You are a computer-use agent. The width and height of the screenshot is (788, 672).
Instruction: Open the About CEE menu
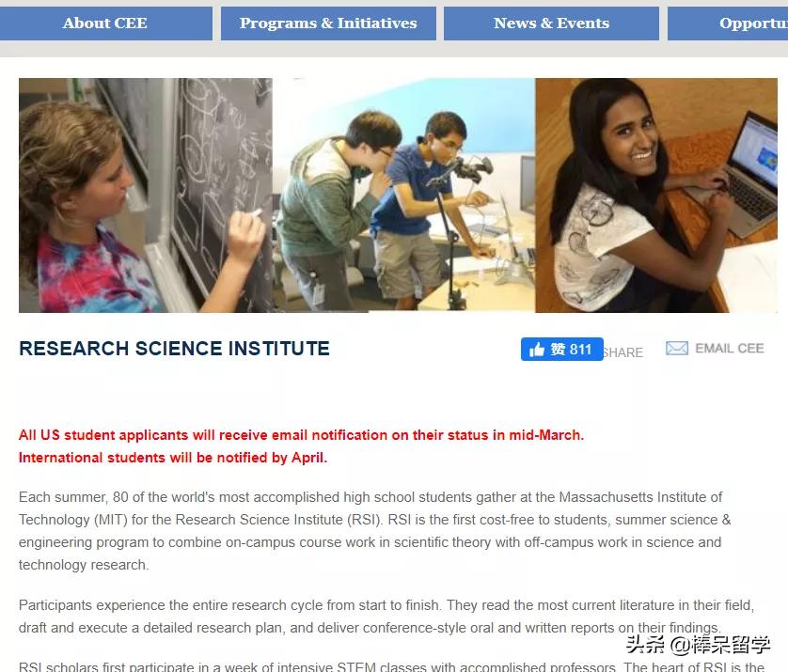pos(105,23)
